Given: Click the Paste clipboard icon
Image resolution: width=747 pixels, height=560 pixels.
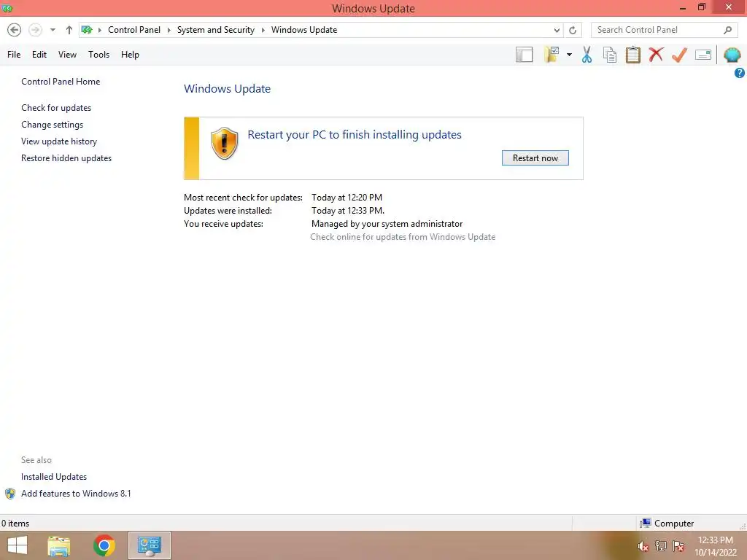Looking at the screenshot, I should pos(632,55).
